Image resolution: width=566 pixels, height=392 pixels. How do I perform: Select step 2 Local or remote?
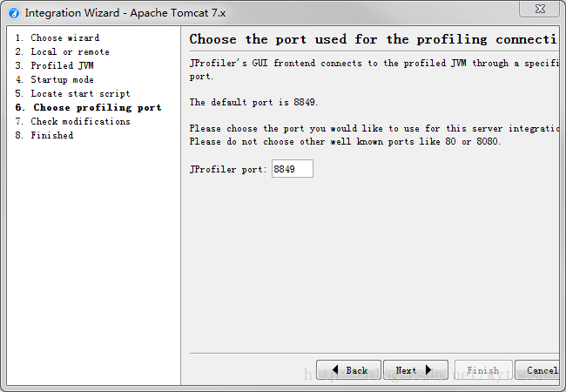point(62,51)
